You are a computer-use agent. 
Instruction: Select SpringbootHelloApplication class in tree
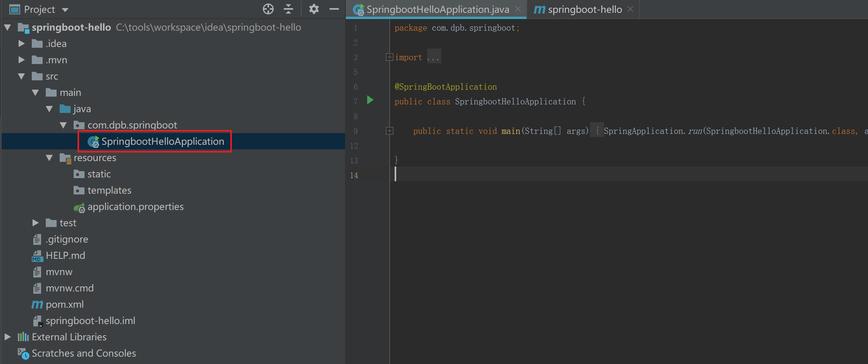[163, 142]
